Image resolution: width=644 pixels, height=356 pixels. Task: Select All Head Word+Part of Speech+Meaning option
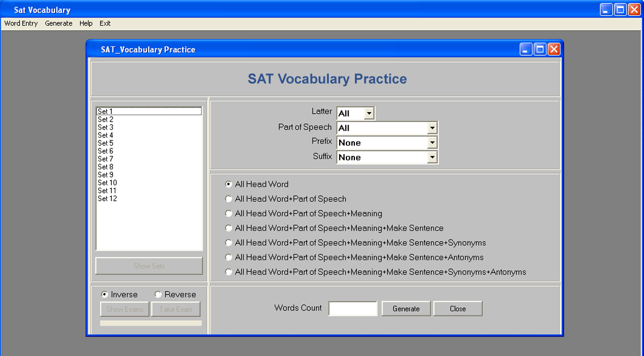coord(229,214)
